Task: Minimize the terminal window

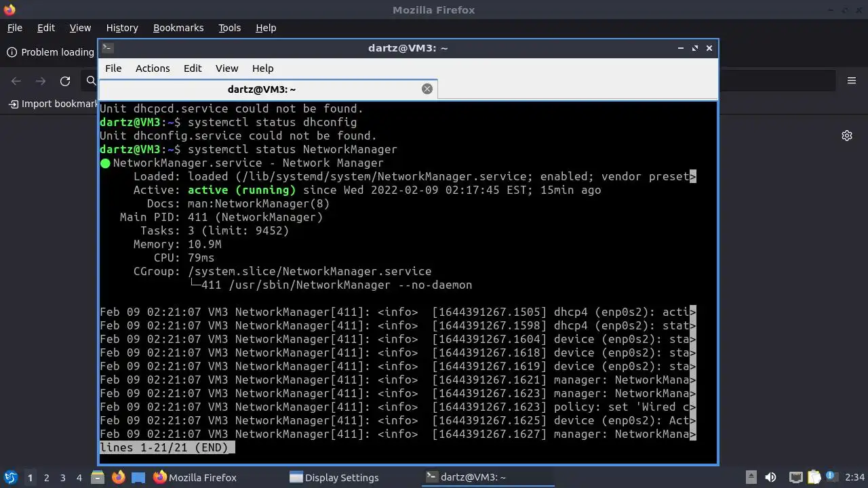Action: click(x=681, y=48)
